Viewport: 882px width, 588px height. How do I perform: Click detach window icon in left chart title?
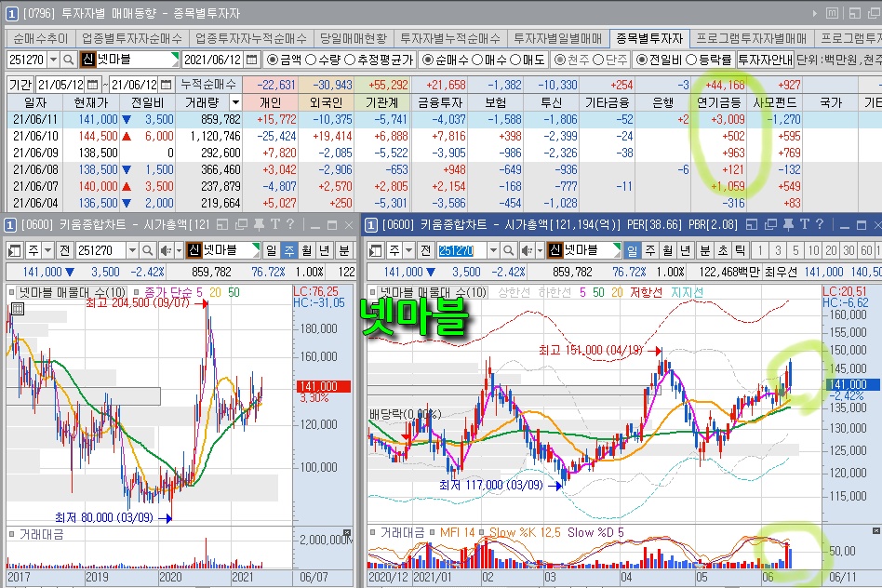point(221,224)
